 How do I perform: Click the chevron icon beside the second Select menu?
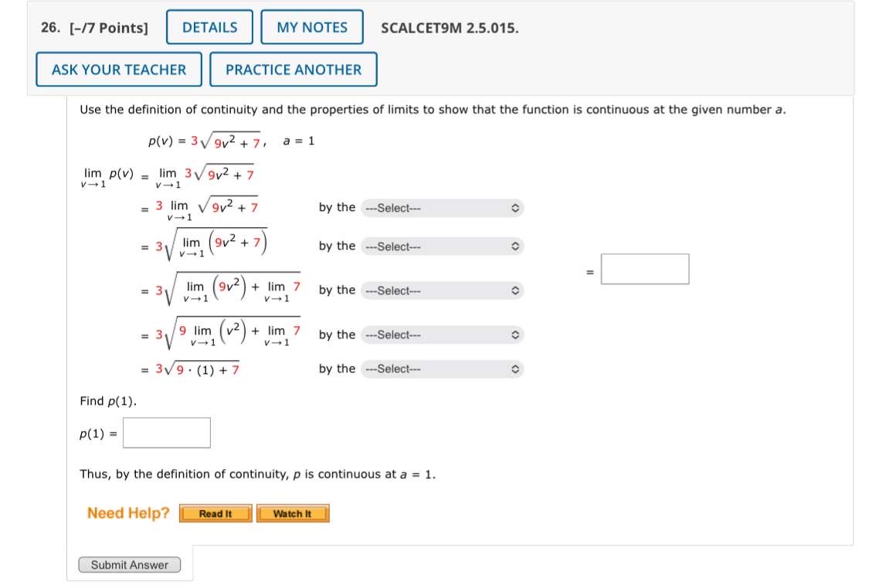click(517, 246)
